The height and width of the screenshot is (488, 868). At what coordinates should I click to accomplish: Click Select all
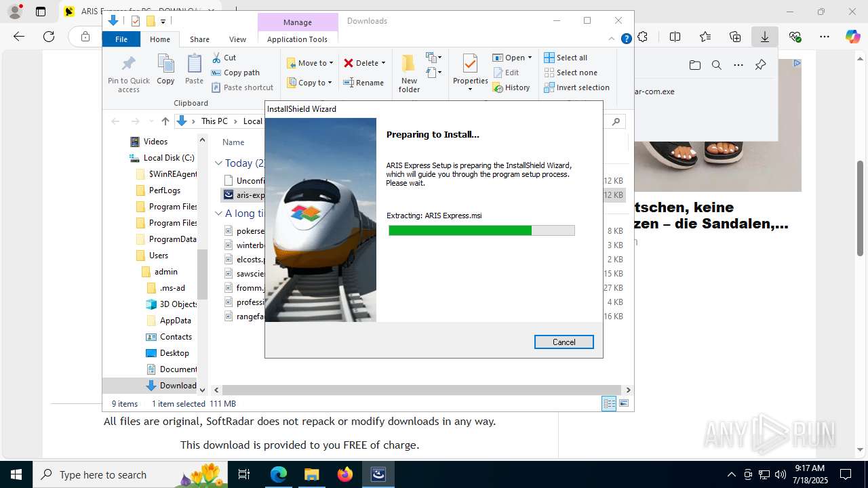click(566, 58)
